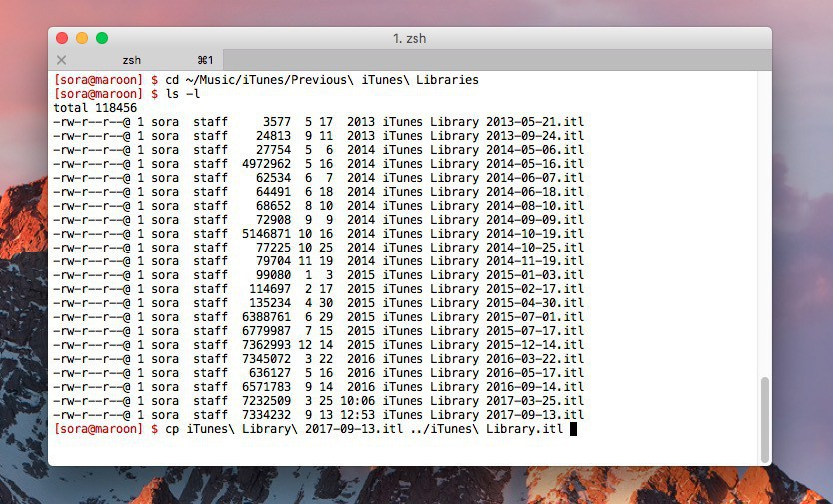833x504 pixels.
Task: Click file name 'iTunes Library 2017-09-13.itl' in listing
Action: pos(482,415)
